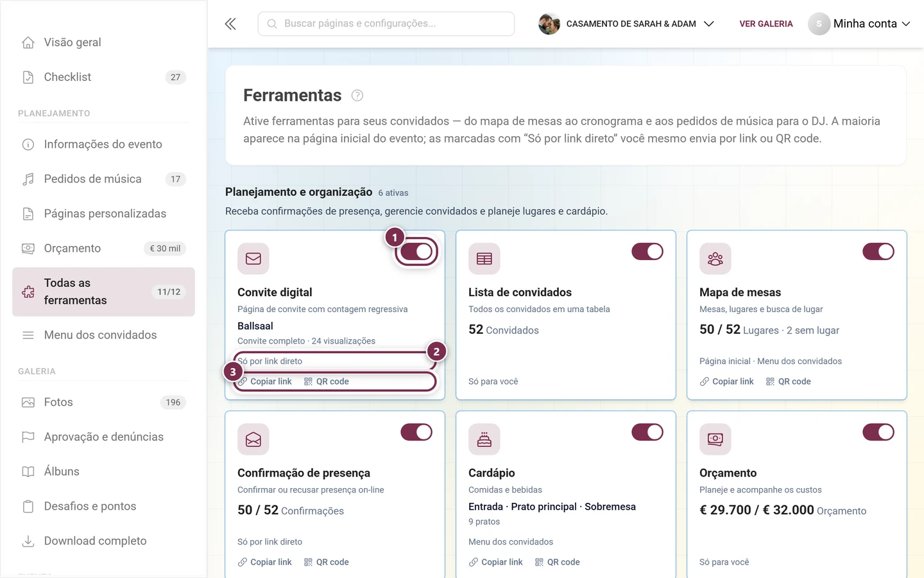Toggle off the Convite digital tool
The height and width of the screenshot is (578, 924).
pos(416,252)
